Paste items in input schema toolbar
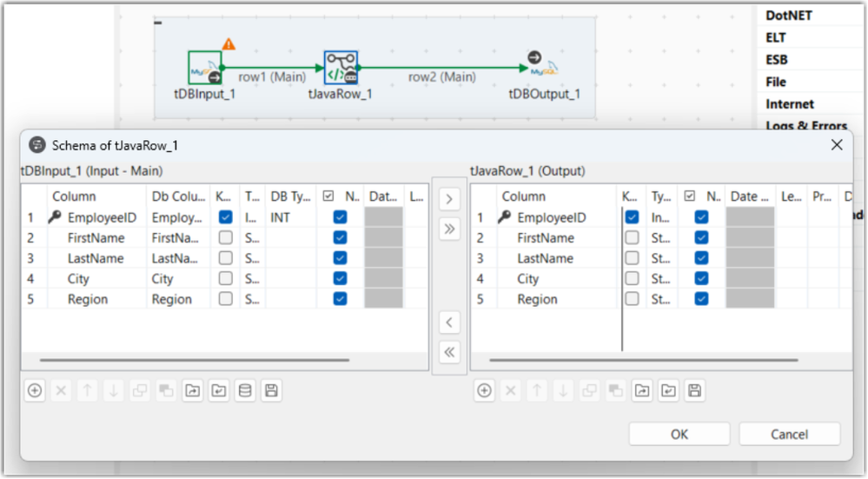The height and width of the screenshot is (479, 868). [x=166, y=391]
